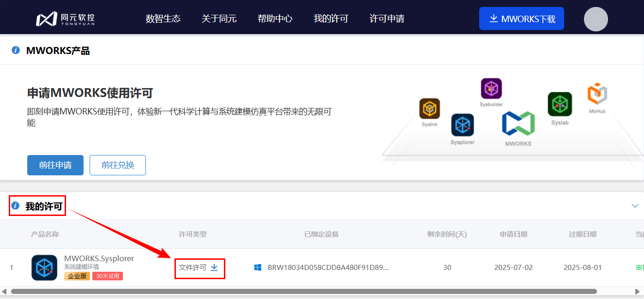Click the info icon beside MWORKS产品
The height and width of the screenshot is (299, 644).
(x=16, y=50)
